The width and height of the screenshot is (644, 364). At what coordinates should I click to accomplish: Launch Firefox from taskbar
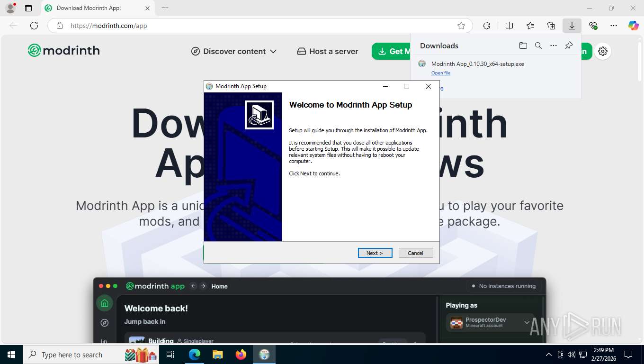[x=241, y=355]
